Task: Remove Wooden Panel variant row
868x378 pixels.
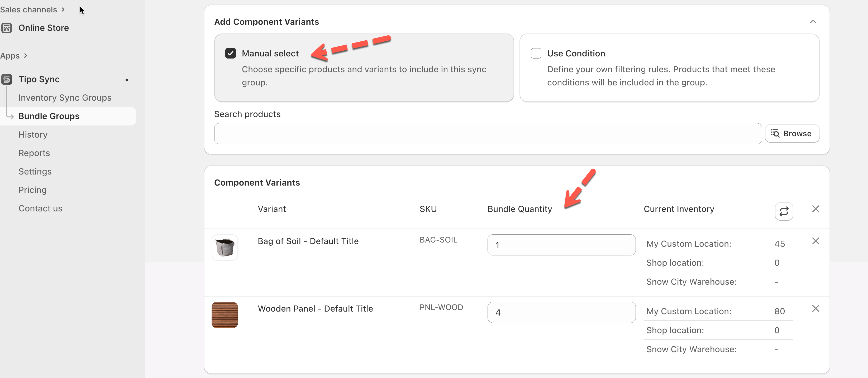Action: pos(815,309)
